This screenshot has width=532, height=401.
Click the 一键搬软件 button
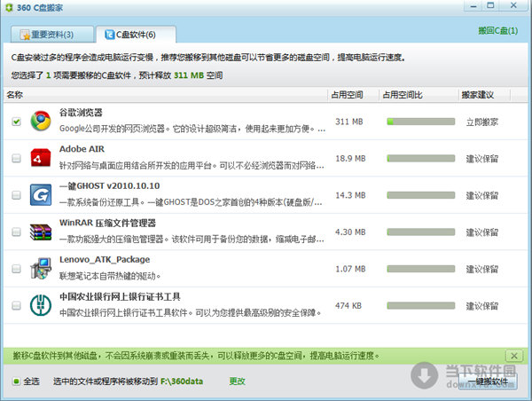coord(488,381)
